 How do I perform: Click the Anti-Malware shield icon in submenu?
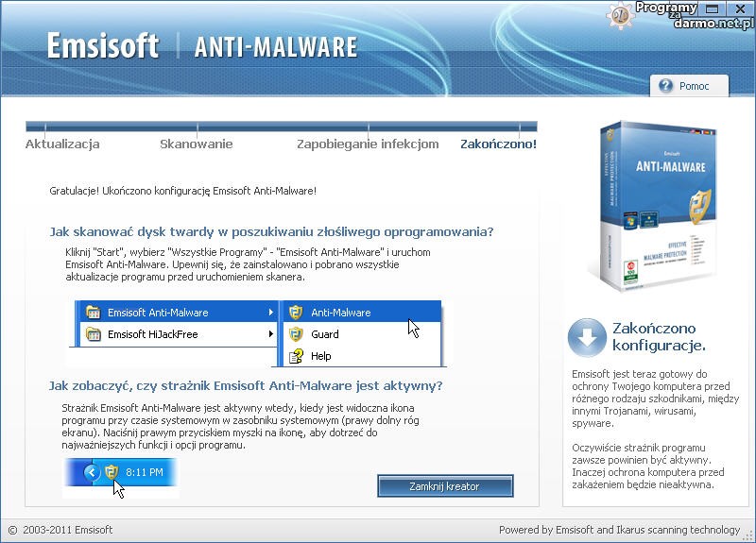[x=296, y=313]
